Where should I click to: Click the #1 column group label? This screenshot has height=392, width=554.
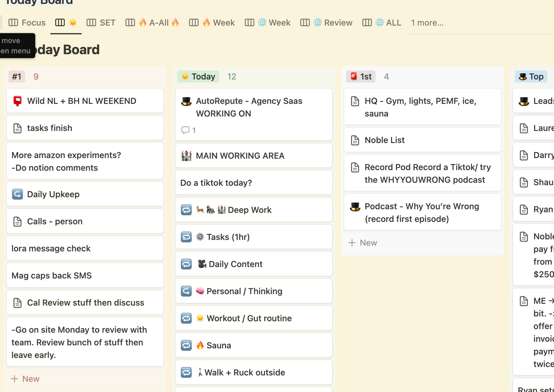point(17,76)
